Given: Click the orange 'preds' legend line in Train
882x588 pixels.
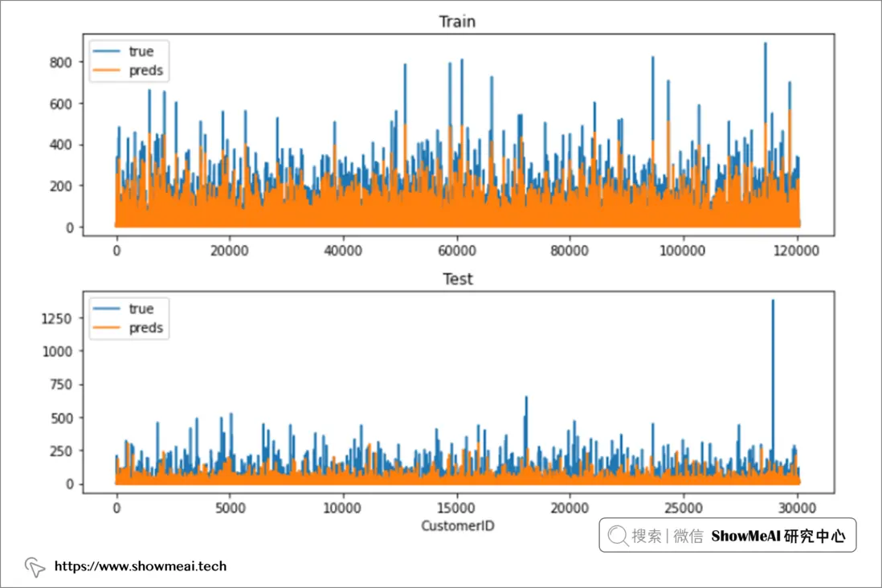Looking at the screenshot, I should point(106,71).
